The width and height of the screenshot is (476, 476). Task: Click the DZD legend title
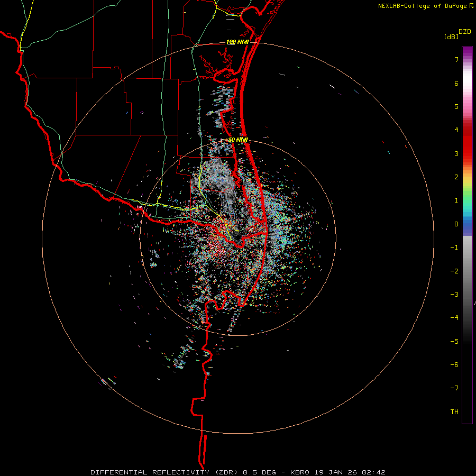[465, 31]
